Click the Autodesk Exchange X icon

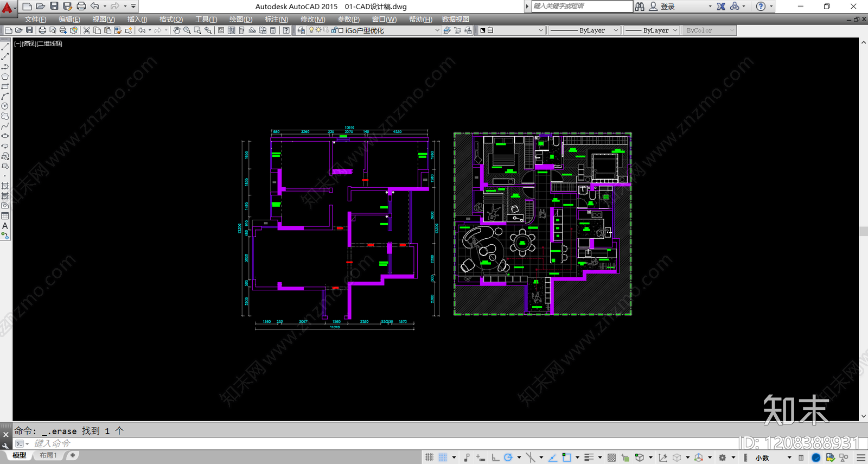[x=721, y=6]
